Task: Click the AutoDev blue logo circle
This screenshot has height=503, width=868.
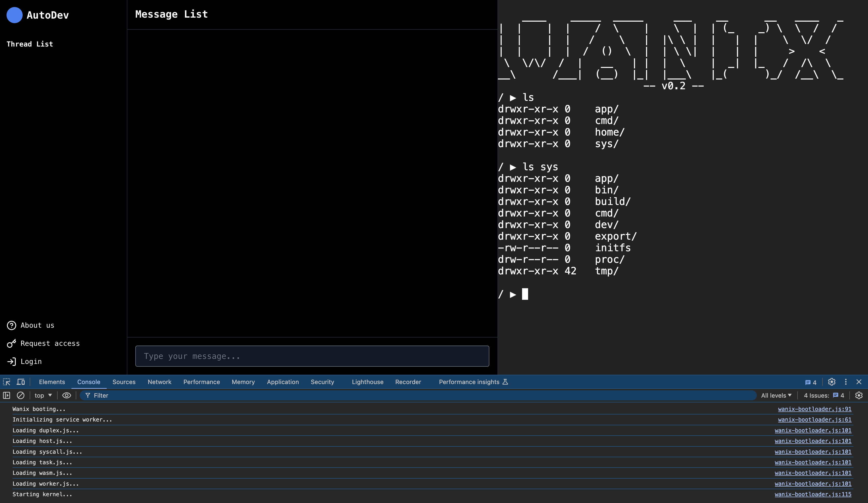Action: [x=15, y=15]
